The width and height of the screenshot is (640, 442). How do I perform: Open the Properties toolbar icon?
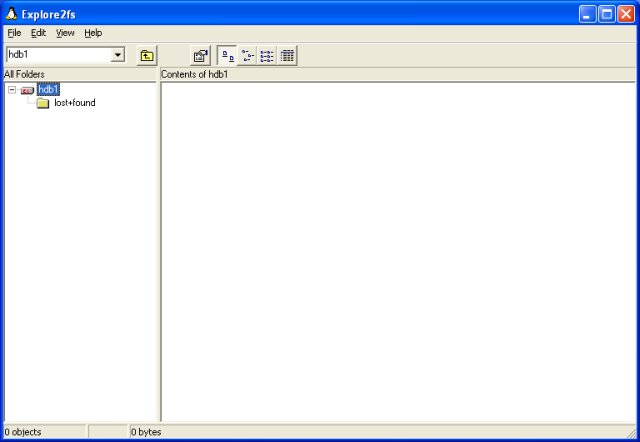tap(200, 55)
